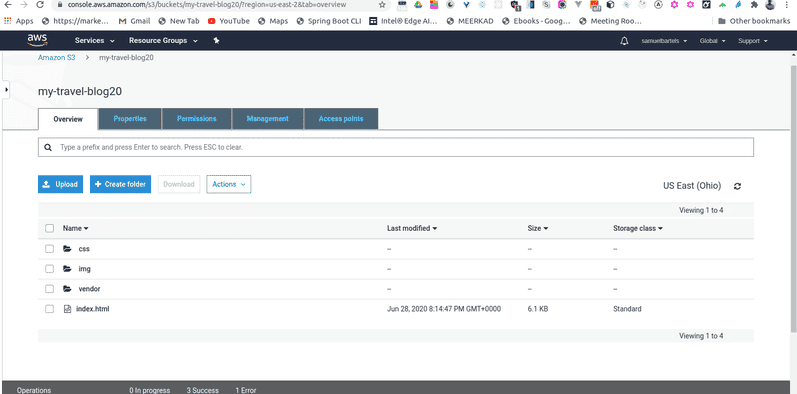Switch to the Overview tab
The width and height of the screenshot is (797, 394).
(68, 119)
